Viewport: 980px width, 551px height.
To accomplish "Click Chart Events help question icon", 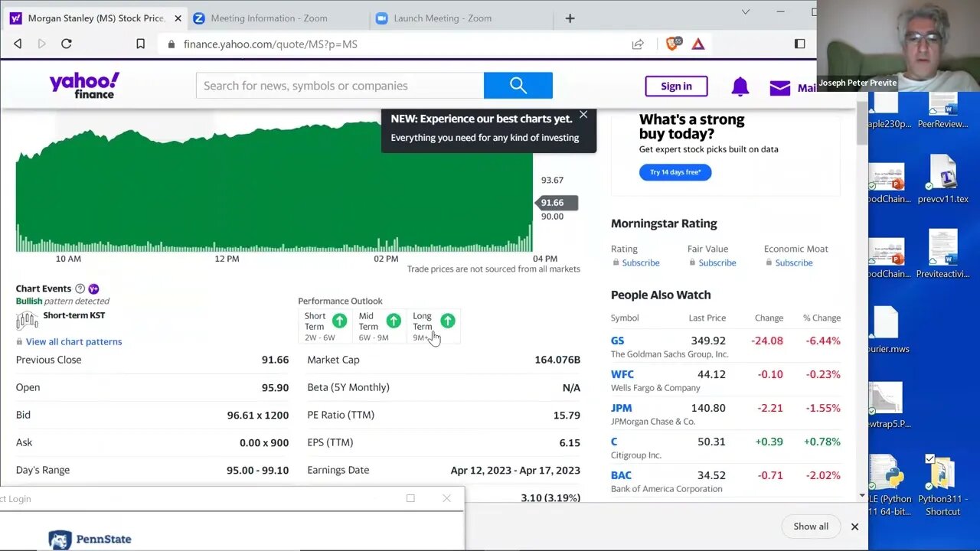I will 80,289.
